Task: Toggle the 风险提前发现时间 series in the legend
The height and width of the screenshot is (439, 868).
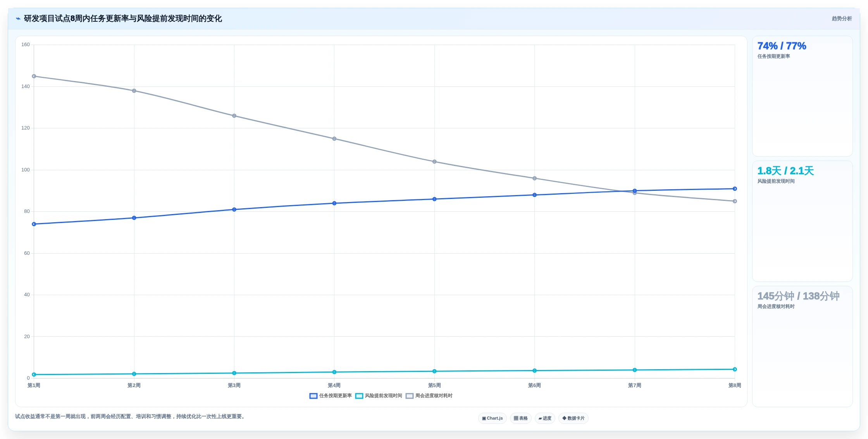Action: (379, 396)
